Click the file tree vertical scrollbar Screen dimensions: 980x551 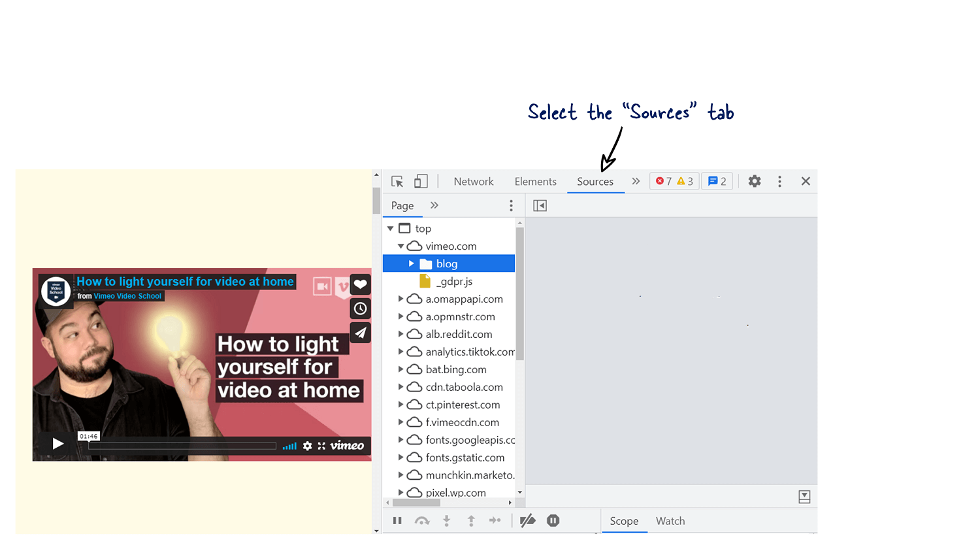click(520, 294)
